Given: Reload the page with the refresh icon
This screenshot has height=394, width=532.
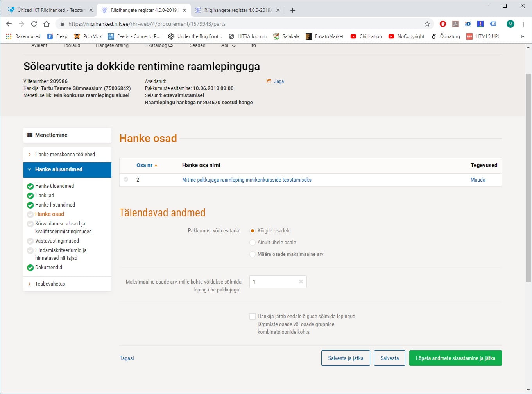Looking at the screenshot, I should point(34,24).
